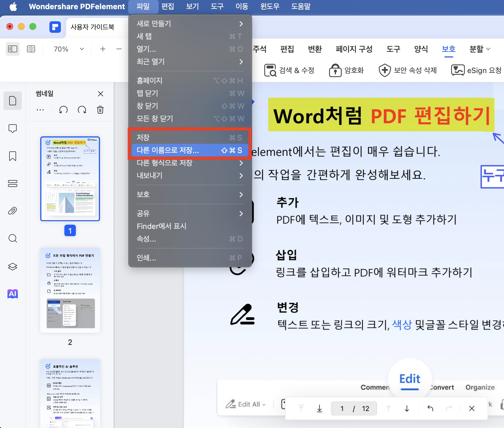Choose 새 탭 menu item
504x428 pixels.
[190, 36]
